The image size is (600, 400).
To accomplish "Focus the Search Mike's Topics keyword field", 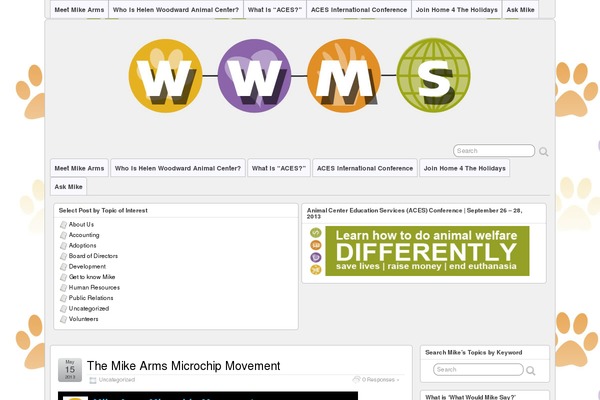I will click(478, 370).
